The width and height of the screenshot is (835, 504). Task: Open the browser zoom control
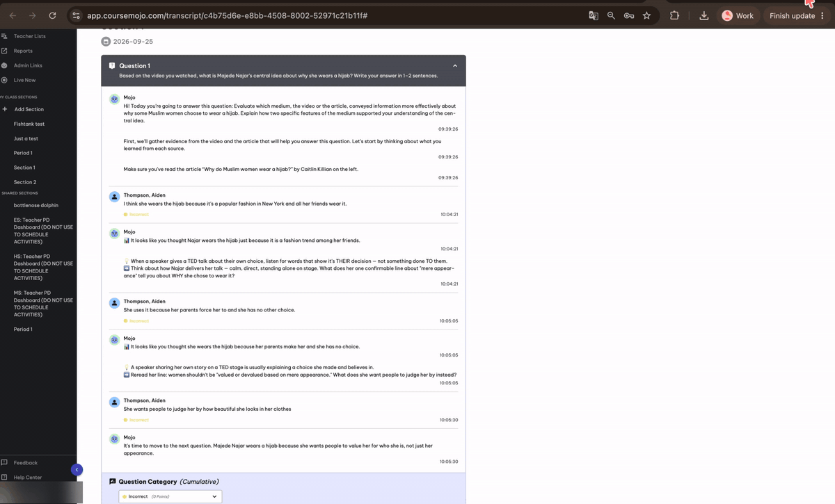point(611,15)
